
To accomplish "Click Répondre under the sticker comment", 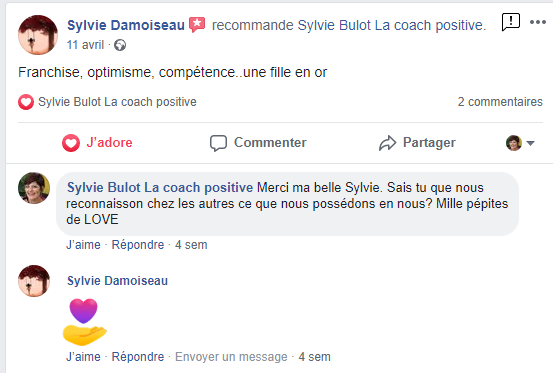I will 138,357.
